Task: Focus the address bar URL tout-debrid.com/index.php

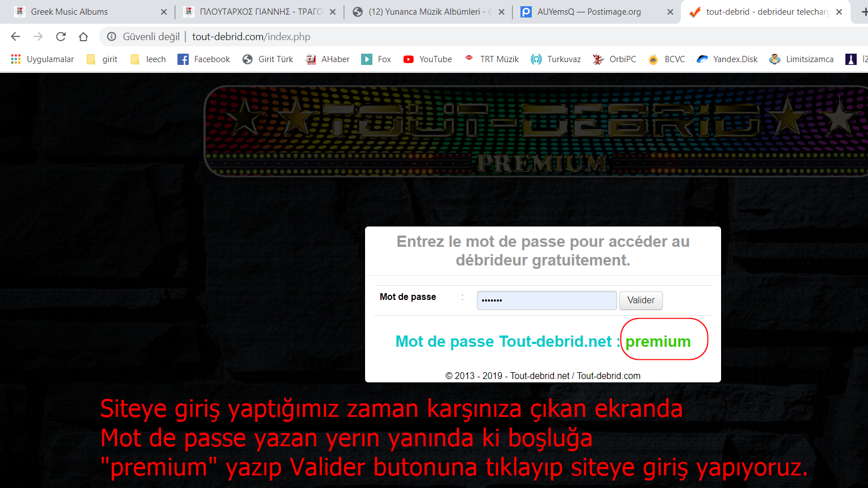Action: [x=251, y=37]
